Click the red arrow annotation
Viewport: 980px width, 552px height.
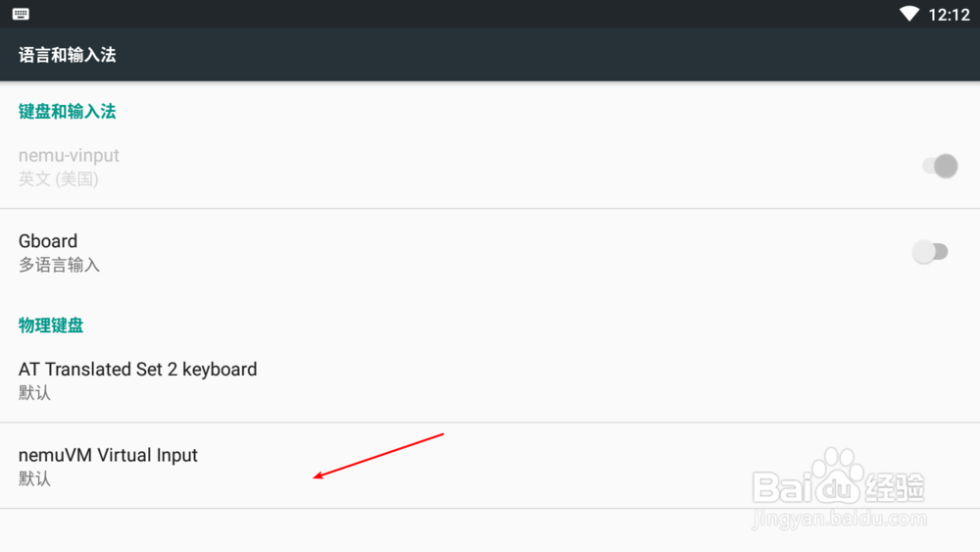tap(379, 456)
